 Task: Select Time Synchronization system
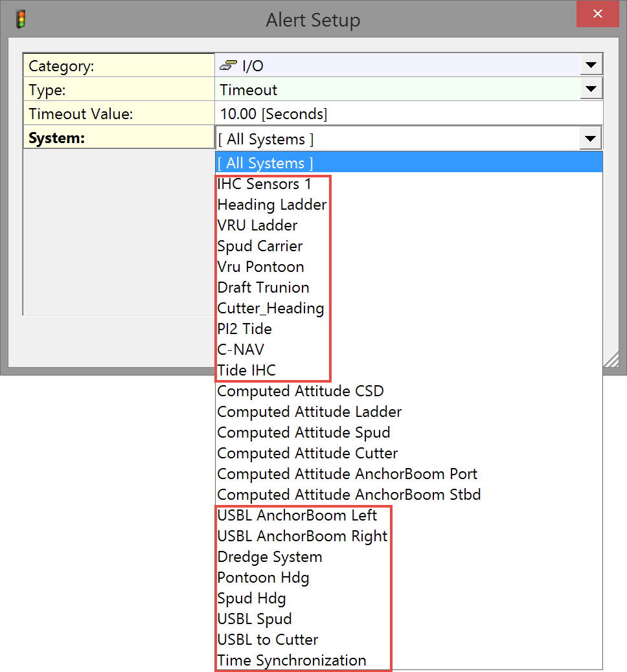(291, 661)
